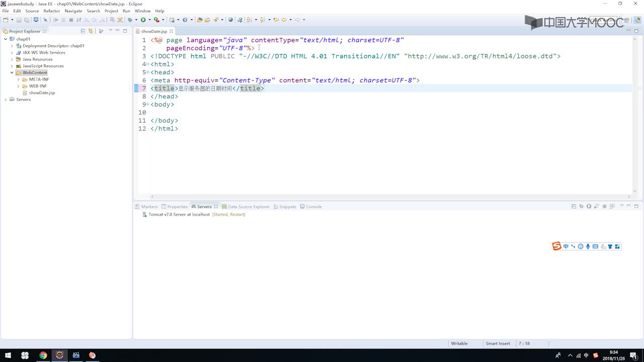Click Sogou input method logo icon
644x362 pixels.
(556, 246)
